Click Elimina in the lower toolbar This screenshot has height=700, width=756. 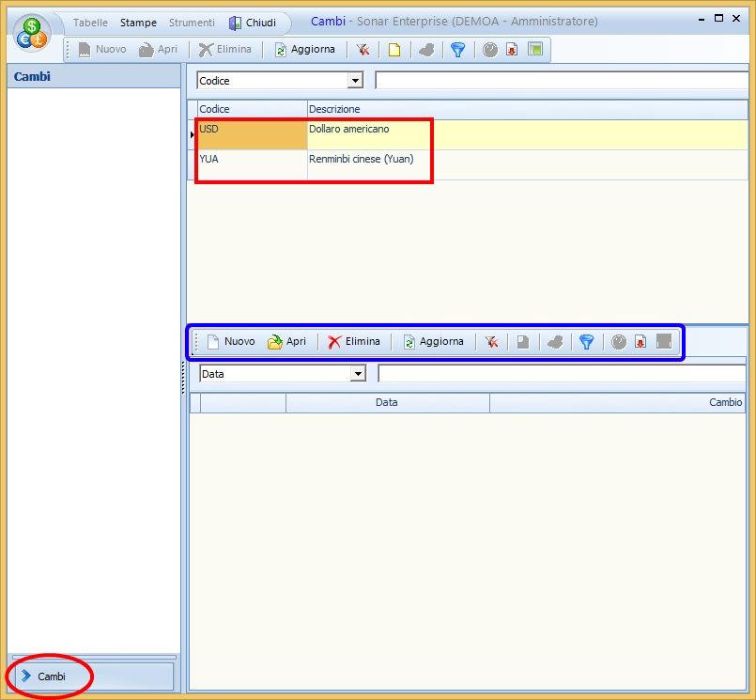pos(353,342)
